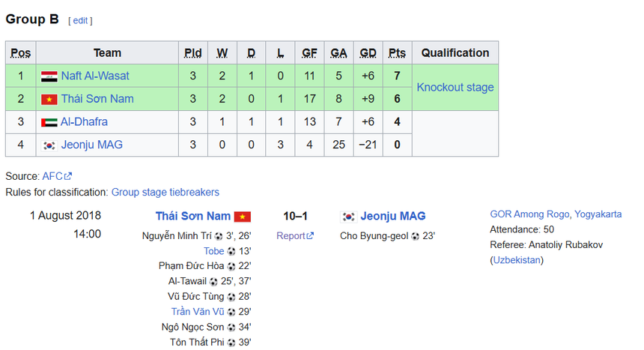This screenshot has width=644, height=350.
Task: Click the GD column header abbreviation
Action: point(368,53)
